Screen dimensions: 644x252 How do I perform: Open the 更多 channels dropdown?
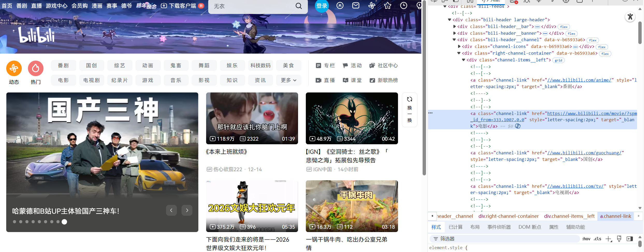(x=288, y=80)
